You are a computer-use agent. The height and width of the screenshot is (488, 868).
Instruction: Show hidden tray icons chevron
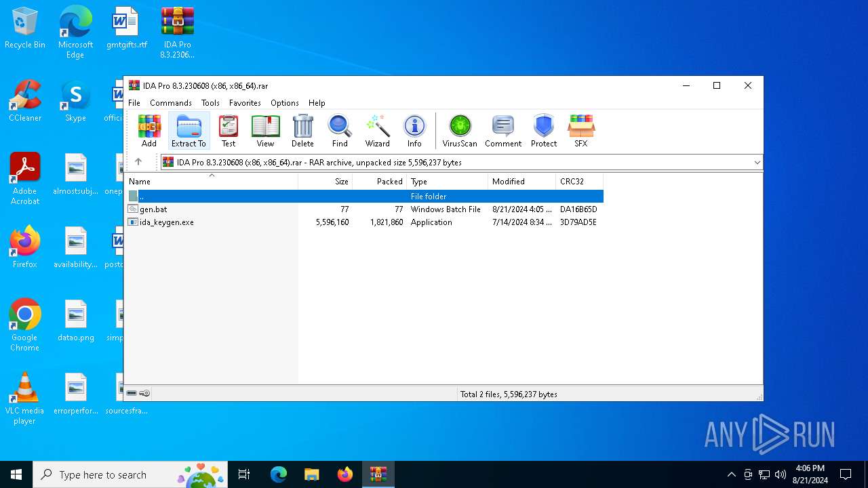point(731,474)
